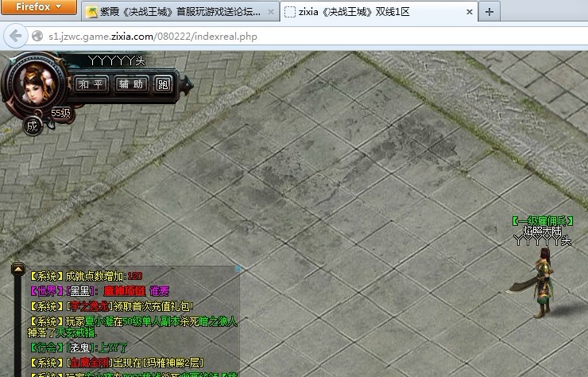Switch to the 紫雨《决战王城》首服 tab
Image resolution: width=588 pixels, height=377 pixels.
point(180,12)
